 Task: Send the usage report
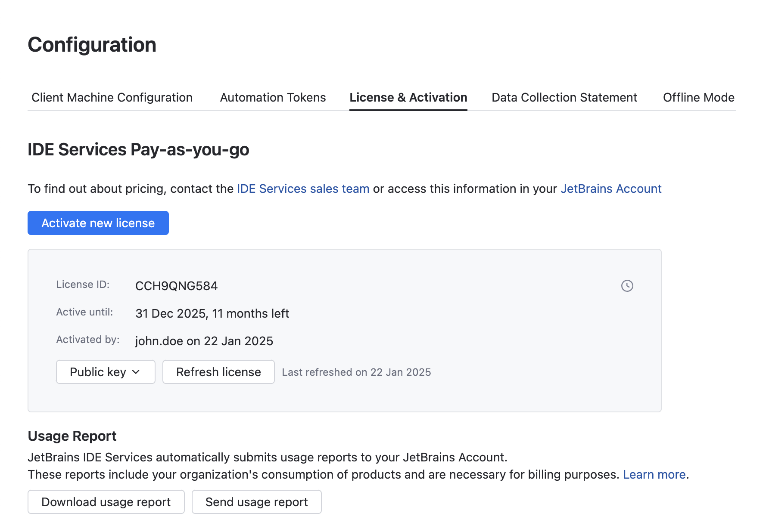[x=256, y=502]
